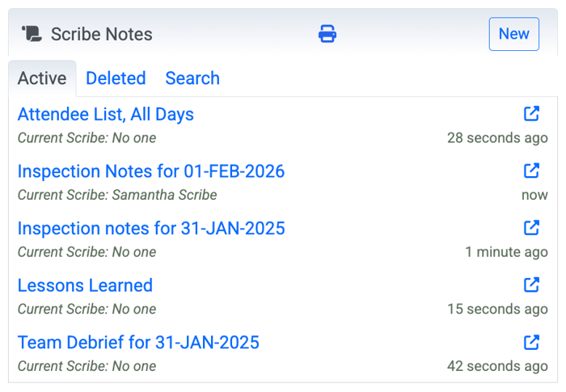This screenshot has height=392, width=566.
Task: Open the Search tab
Action: (x=192, y=78)
